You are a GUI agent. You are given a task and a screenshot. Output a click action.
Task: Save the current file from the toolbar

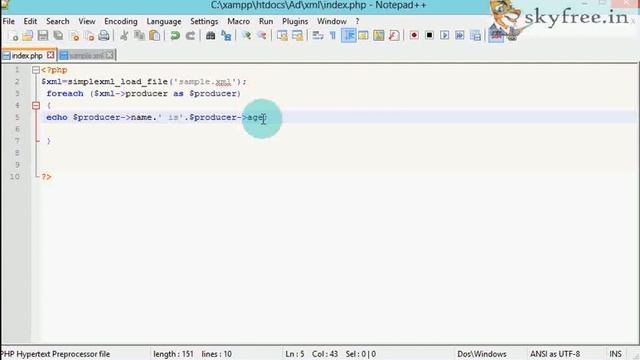(43, 36)
